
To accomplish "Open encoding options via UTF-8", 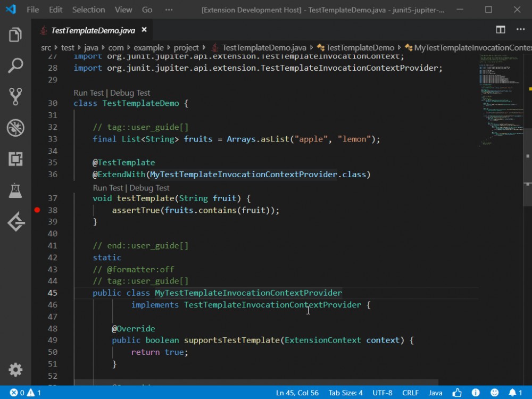I will pos(382,393).
